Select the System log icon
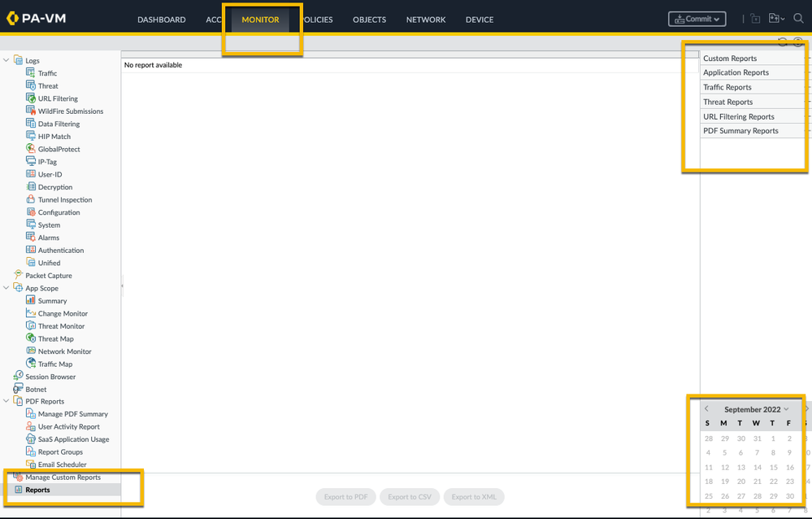Viewport: 812px width, 519px height. pyautogui.click(x=31, y=225)
